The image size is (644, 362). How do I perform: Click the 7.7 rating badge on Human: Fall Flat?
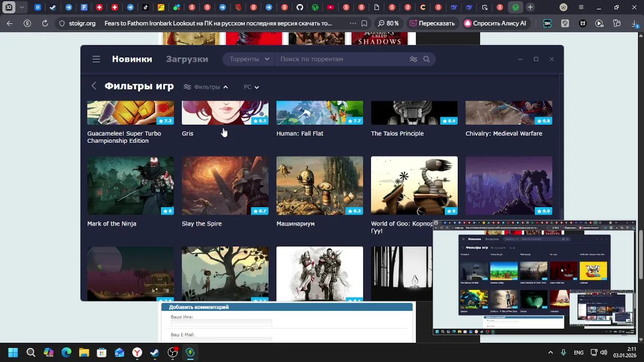[x=354, y=121]
